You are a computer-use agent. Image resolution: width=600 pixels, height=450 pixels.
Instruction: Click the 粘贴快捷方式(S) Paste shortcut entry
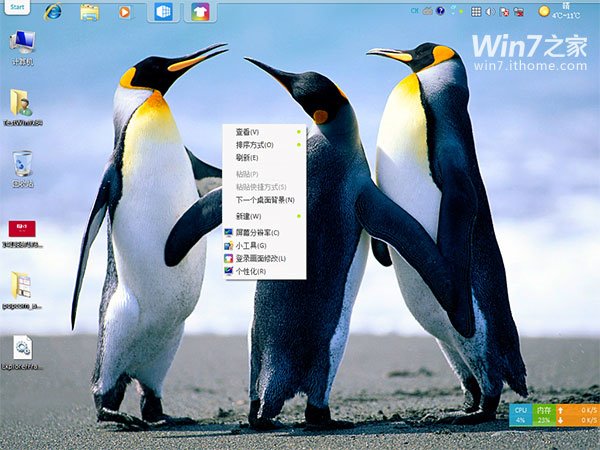(x=264, y=187)
